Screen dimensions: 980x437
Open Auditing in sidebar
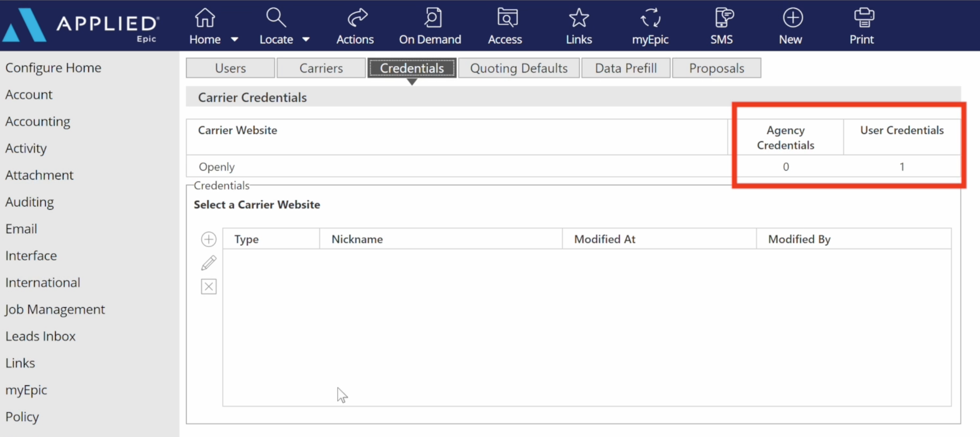pyautogui.click(x=29, y=202)
